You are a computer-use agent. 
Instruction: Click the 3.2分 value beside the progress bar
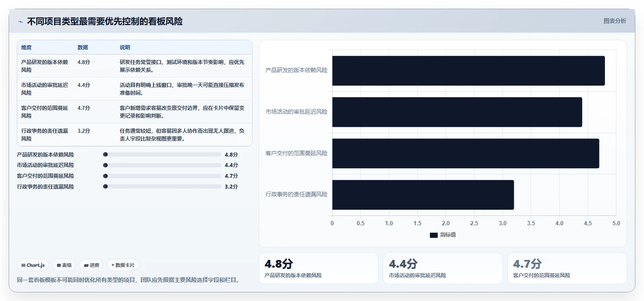231,187
